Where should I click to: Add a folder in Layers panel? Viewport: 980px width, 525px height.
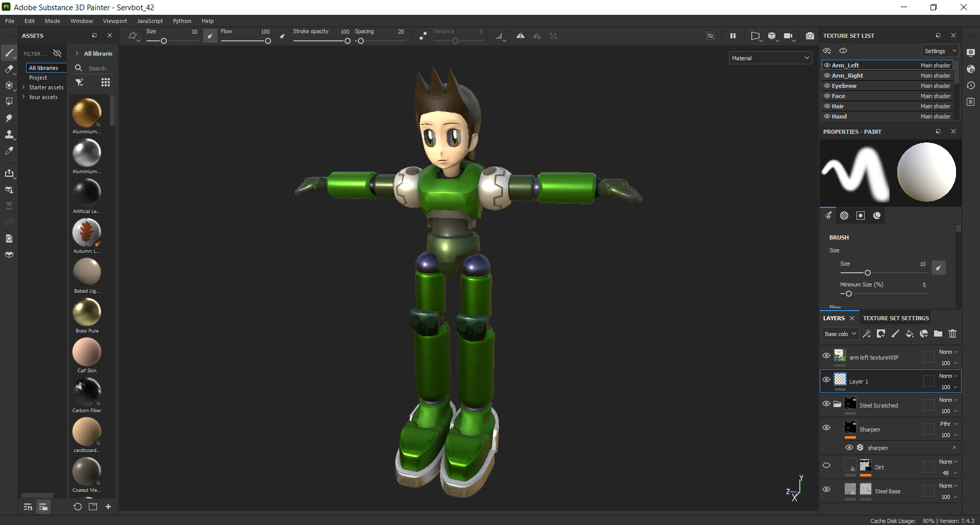[x=938, y=333]
